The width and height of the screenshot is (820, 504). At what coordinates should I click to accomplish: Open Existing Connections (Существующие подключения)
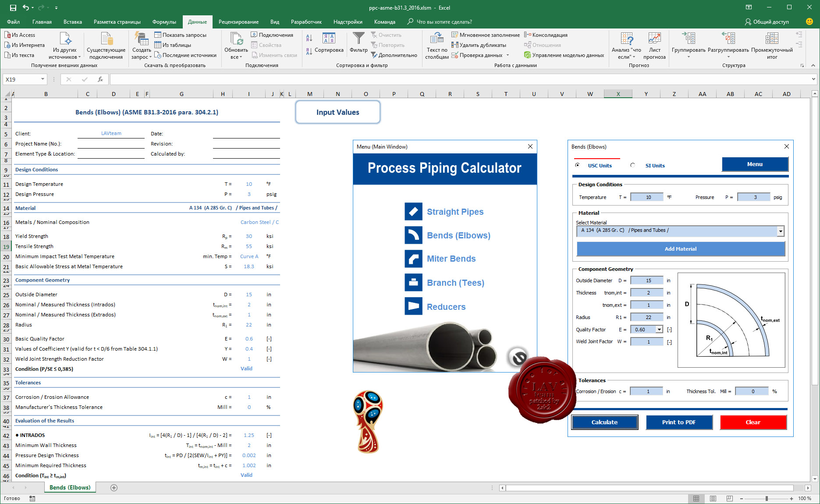point(106,46)
